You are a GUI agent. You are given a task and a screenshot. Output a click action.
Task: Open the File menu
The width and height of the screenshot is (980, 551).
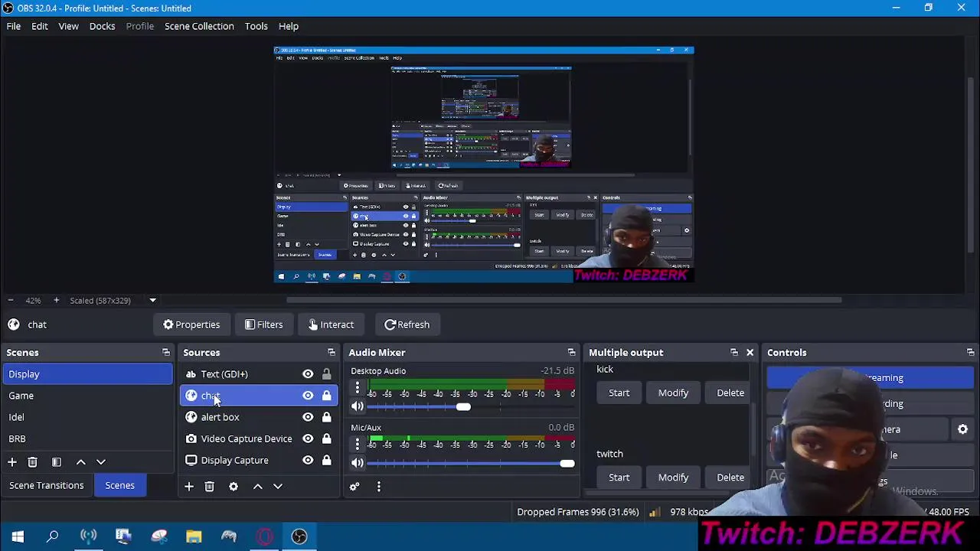click(14, 26)
